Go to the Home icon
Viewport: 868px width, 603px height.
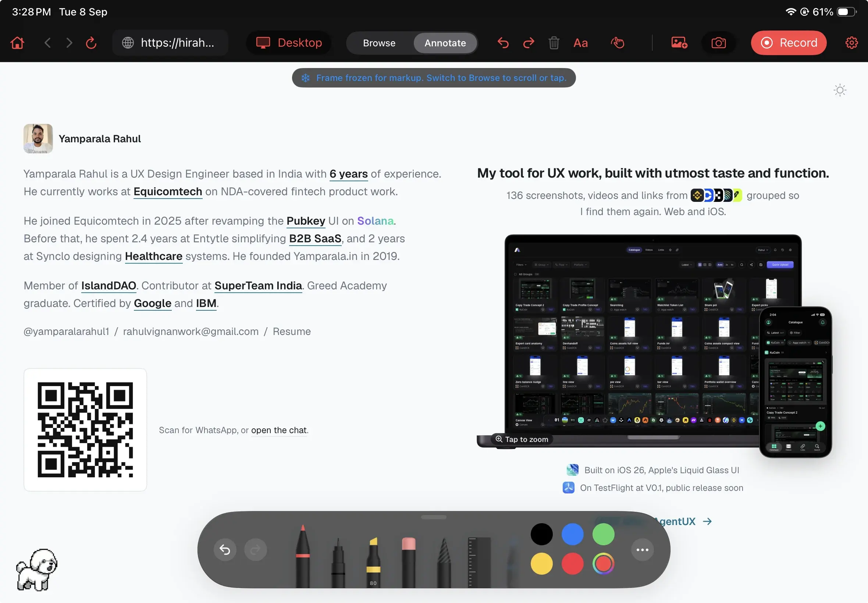tap(17, 43)
